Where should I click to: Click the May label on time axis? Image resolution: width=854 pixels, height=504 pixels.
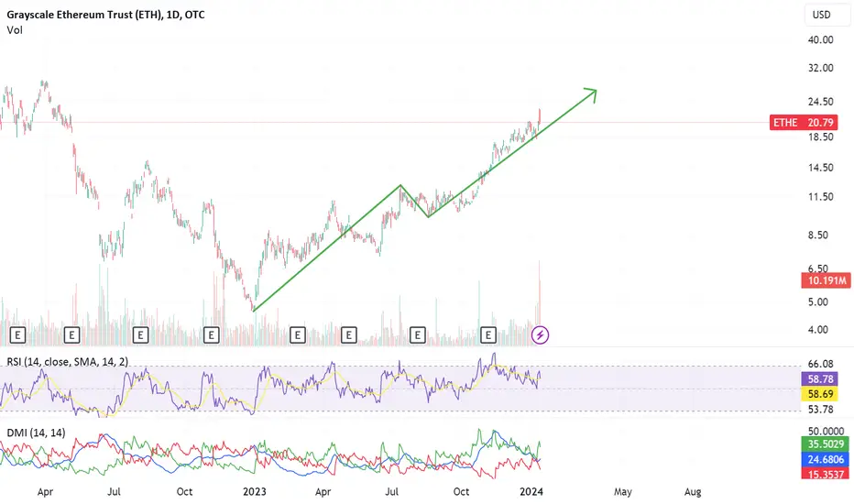pos(622,491)
